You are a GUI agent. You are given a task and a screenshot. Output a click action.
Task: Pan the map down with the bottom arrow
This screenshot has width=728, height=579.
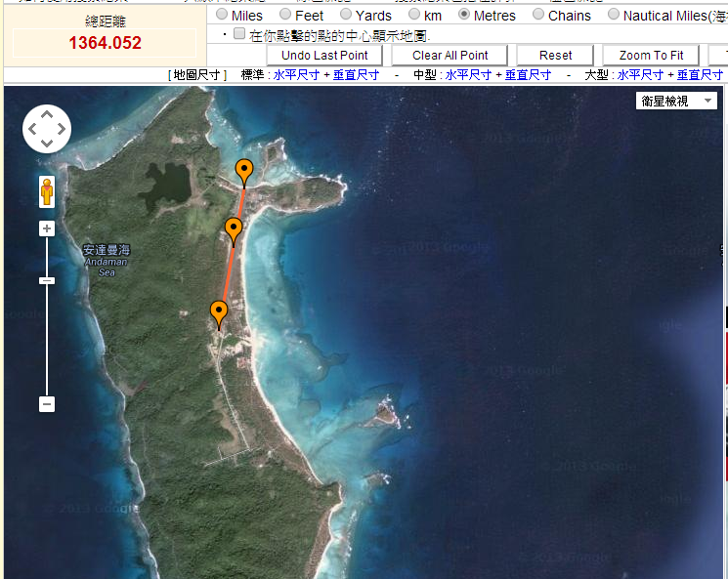pyautogui.click(x=47, y=144)
